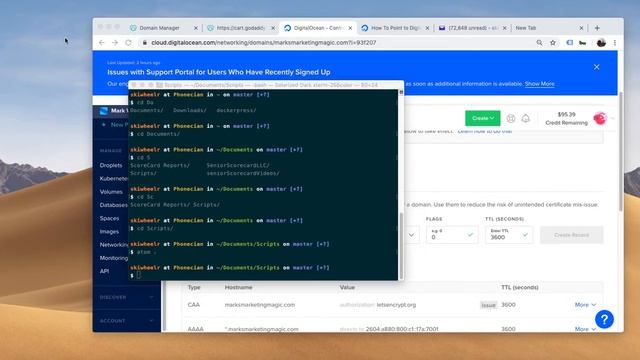Open Databases in the sidebar

[113, 205]
